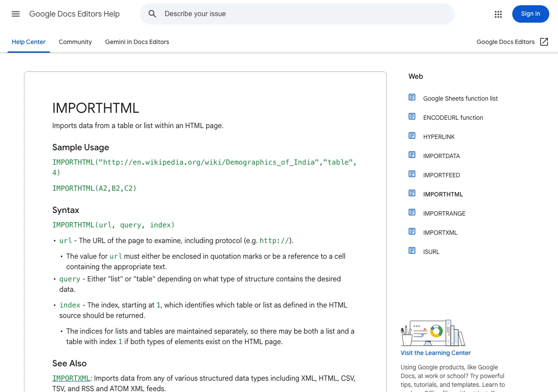Click the Sample Usage heading
The width and height of the screenshot is (558, 392).
[81, 147]
